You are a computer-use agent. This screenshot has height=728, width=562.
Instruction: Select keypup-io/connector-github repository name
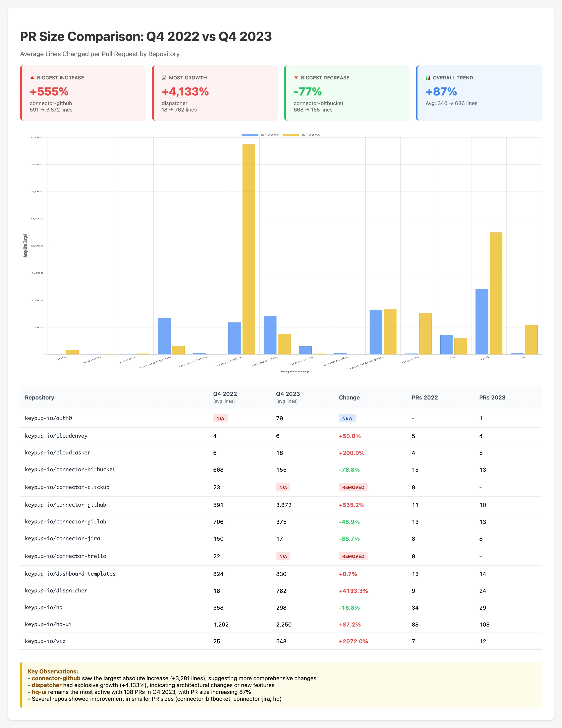coord(65,505)
